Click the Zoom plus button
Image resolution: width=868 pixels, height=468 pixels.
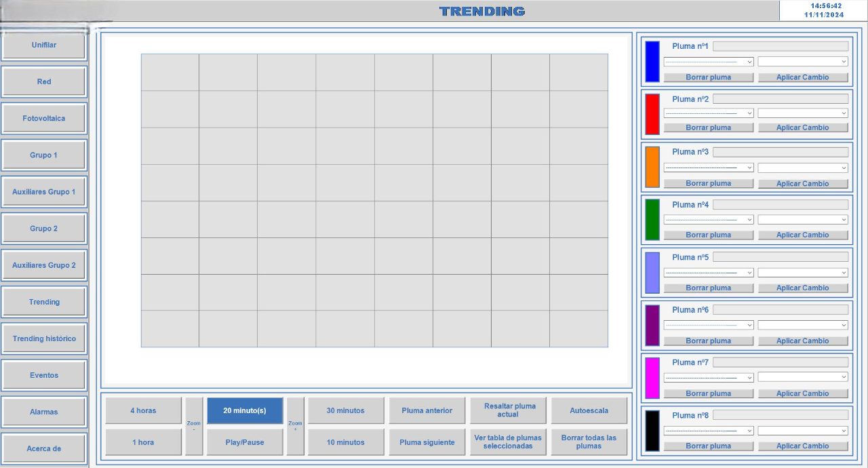pos(296,426)
